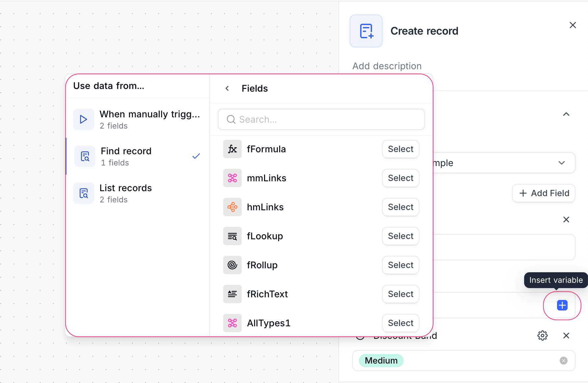Click the mmLinks link field icon

click(232, 178)
